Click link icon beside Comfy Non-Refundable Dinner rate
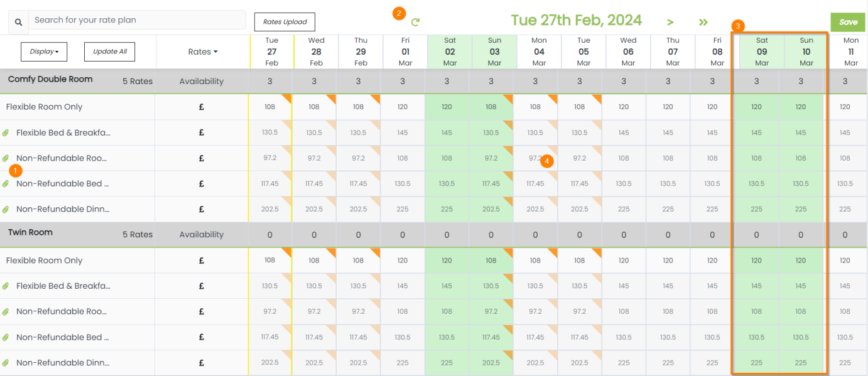Viewport: 868px width, 376px height. tap(6, 209)
